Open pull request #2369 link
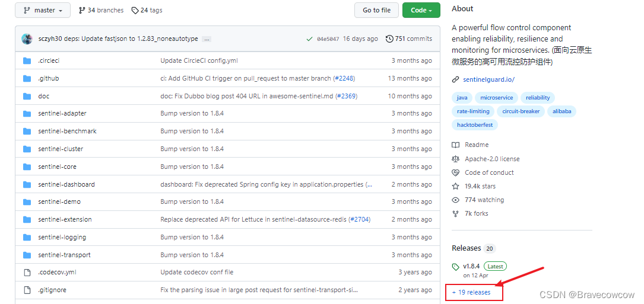 [346, 96]
